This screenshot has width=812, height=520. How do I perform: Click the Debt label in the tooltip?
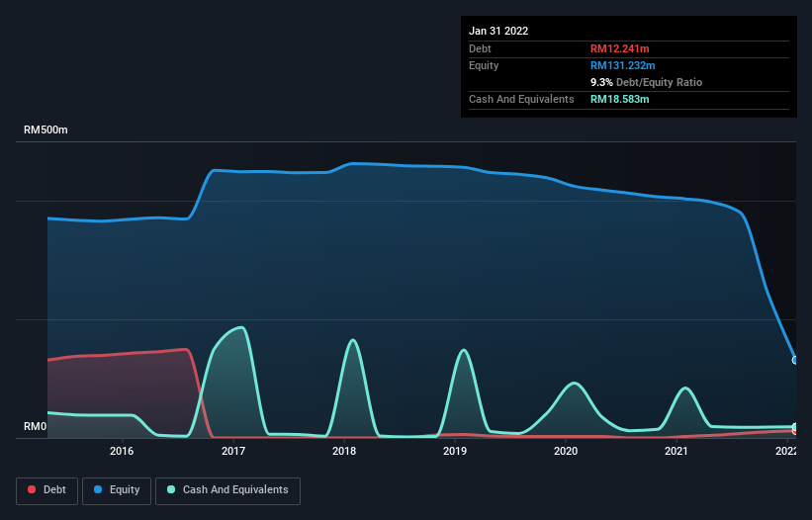pos(480,48)
